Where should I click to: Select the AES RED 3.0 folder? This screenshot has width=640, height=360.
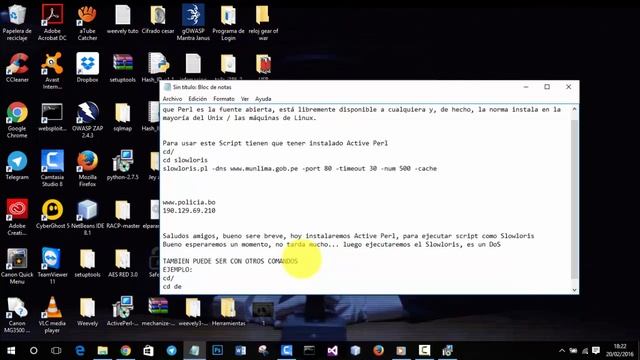coord(122,262)
